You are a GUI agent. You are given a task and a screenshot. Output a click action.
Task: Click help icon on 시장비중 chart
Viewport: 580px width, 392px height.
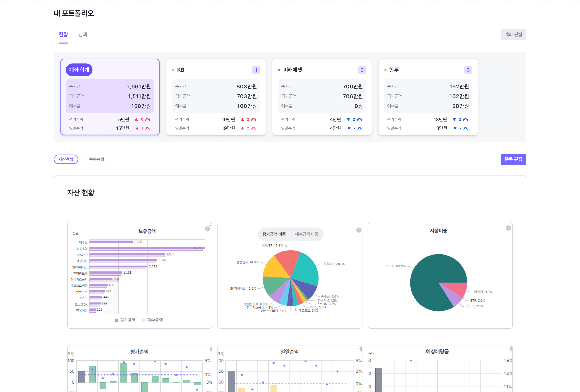(508, 228)
